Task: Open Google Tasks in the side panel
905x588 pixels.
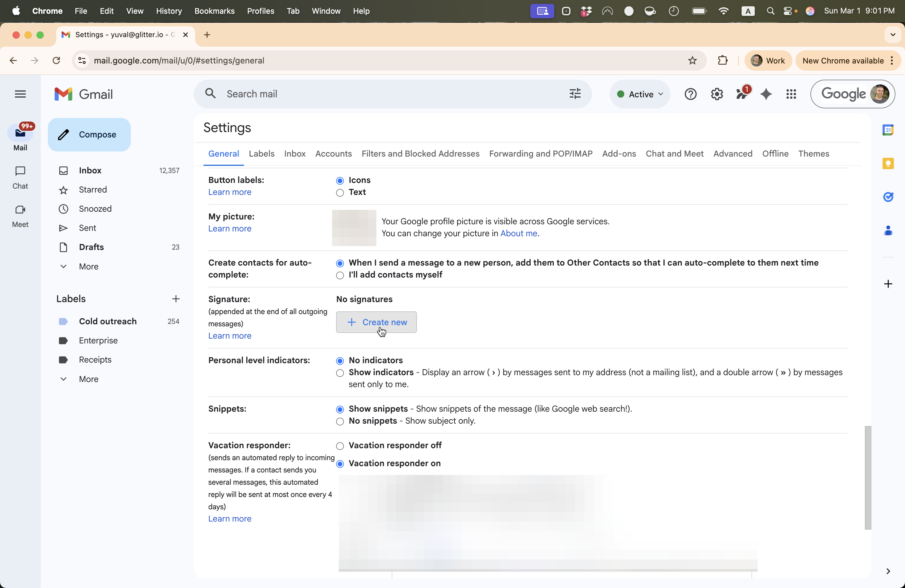Action: pos(888,197)
